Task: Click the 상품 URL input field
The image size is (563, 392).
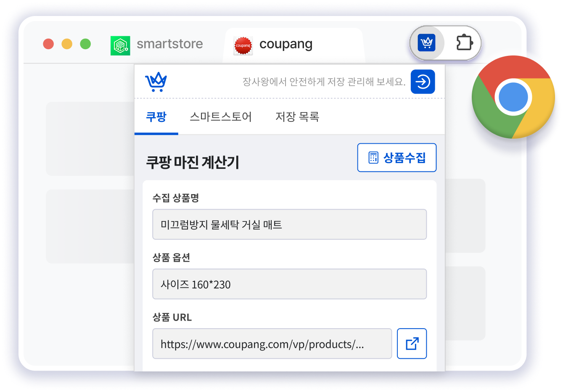Action: pos(272,344)
